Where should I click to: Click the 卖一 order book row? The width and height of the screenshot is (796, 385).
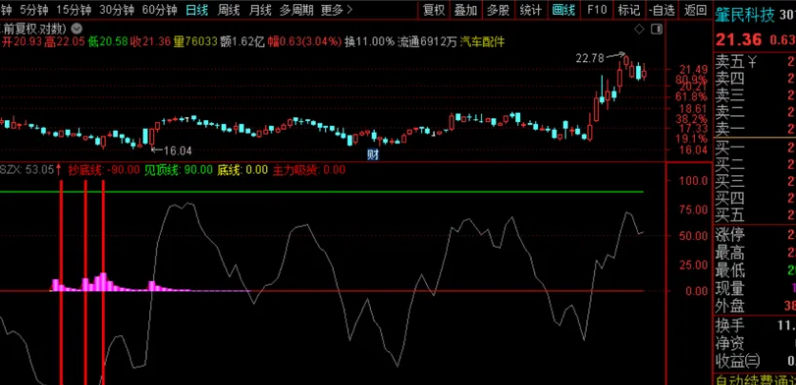[x=755, y=129]
